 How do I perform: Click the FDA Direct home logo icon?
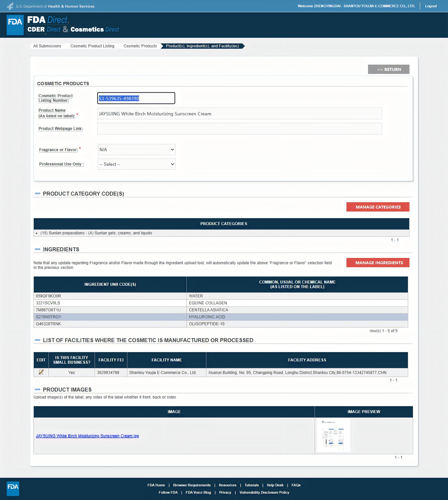tap(15, 24)
